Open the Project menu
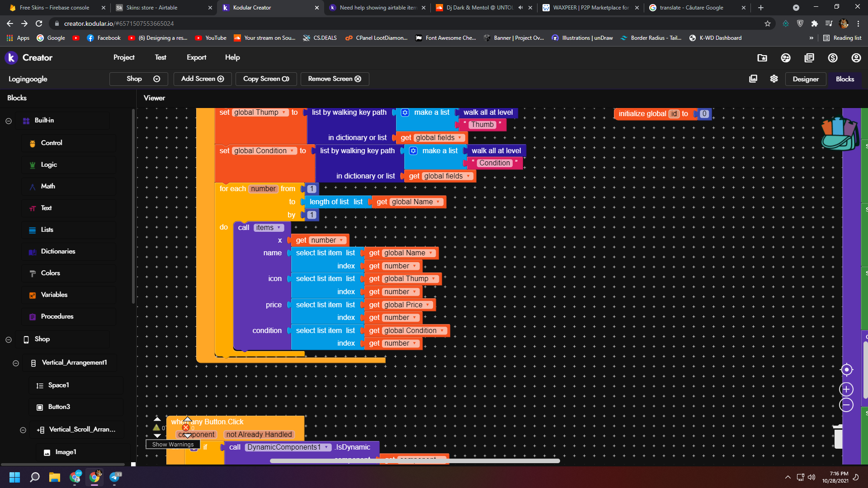The height and width of the screenshot is (488, 868). (124, 57)
